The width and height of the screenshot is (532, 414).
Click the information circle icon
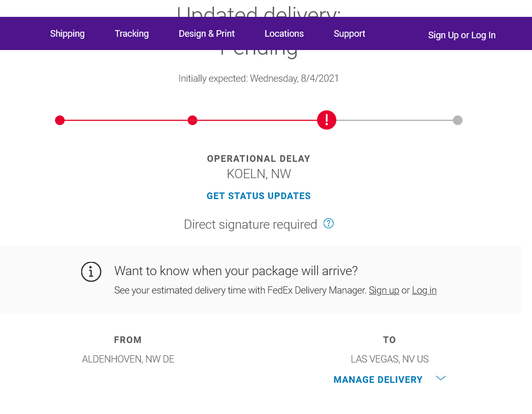91,272
